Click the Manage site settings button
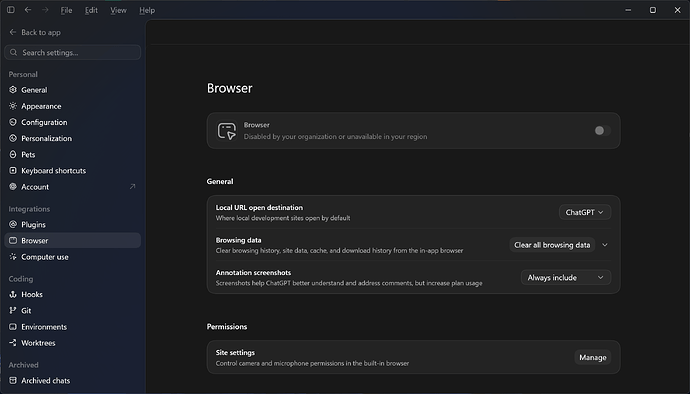Image resolution: width=690 pixels, height=394 pixels. coord(592,357)
